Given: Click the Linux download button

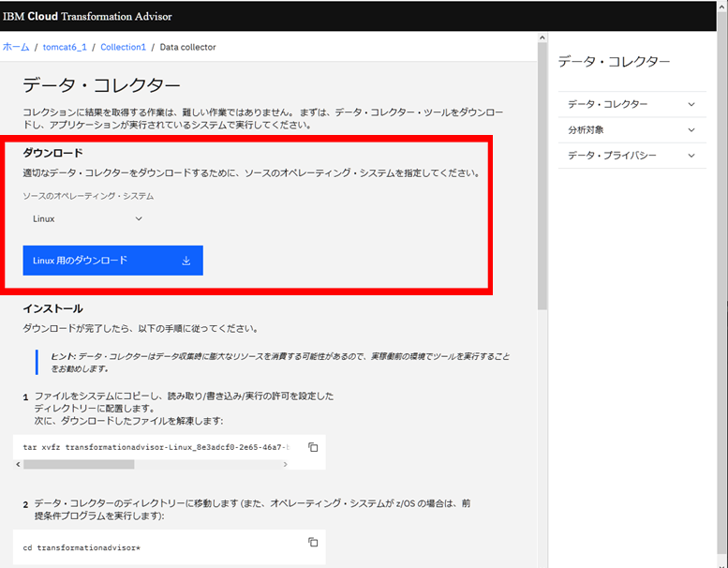Looking at the screenshot, I should (112, 260).
